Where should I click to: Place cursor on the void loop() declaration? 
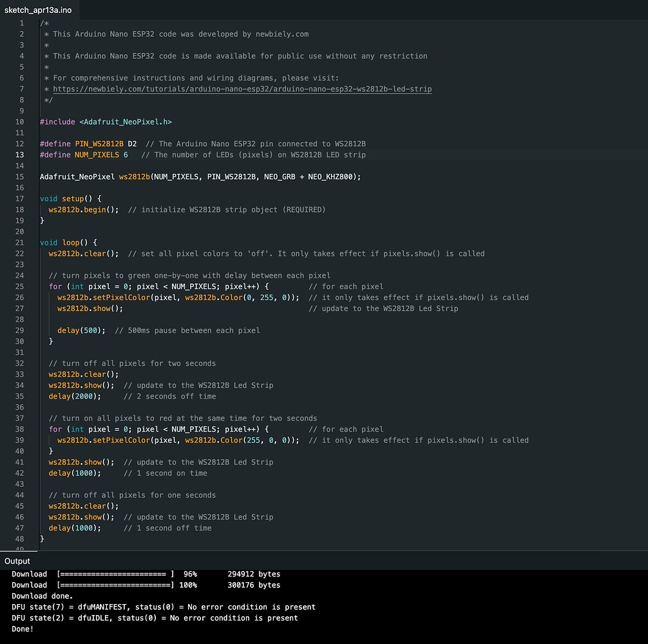68,243
